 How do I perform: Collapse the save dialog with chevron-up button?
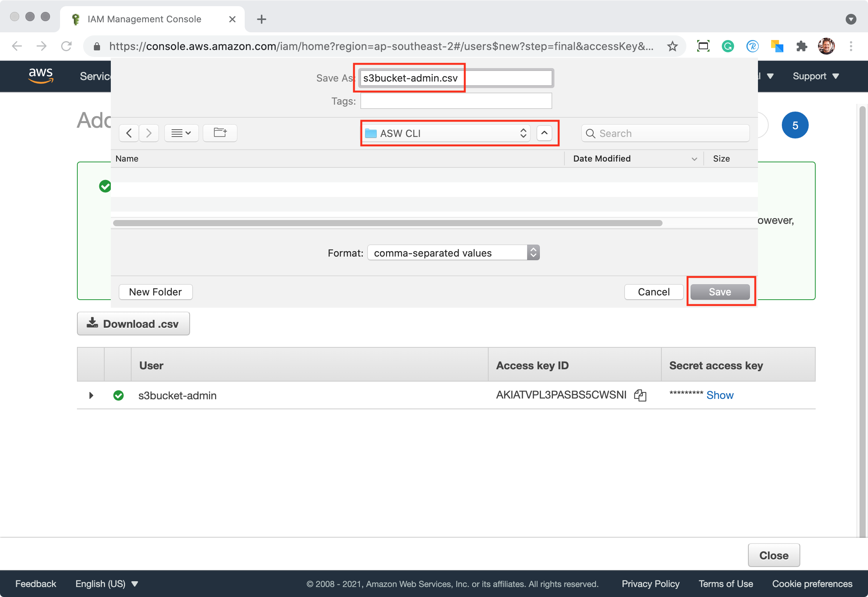544,133
